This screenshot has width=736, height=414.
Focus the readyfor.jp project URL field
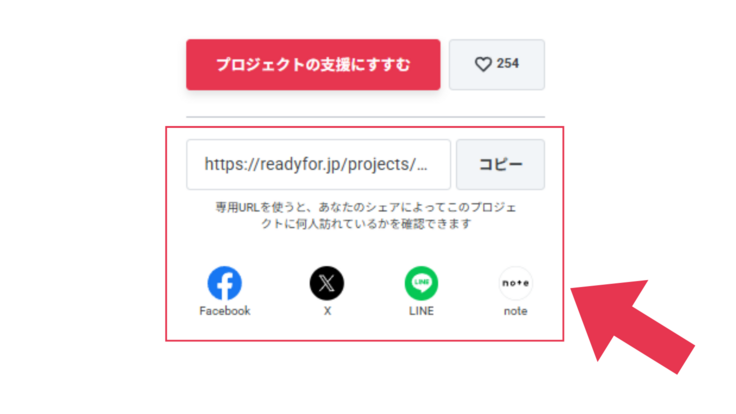(318, 164)
